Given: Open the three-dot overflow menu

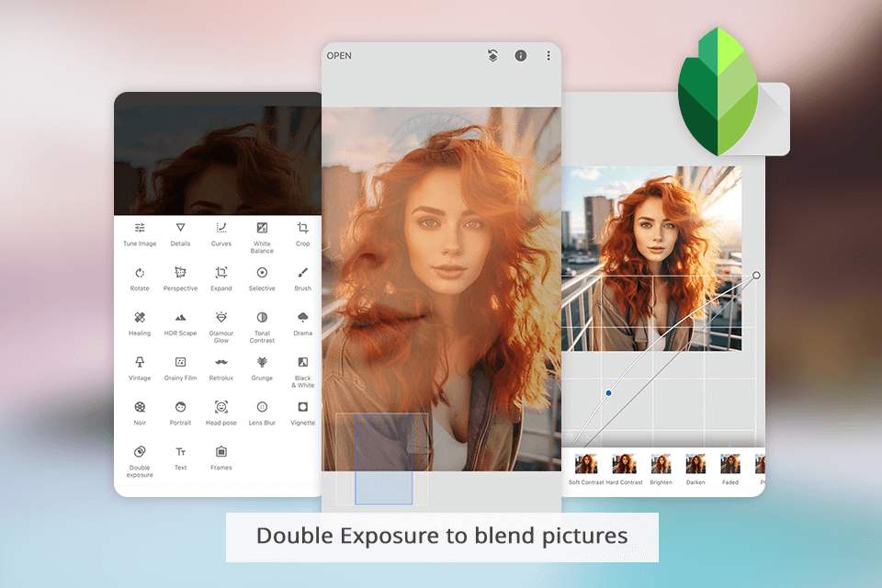Looking at the screenshot, I should point(548,56).
